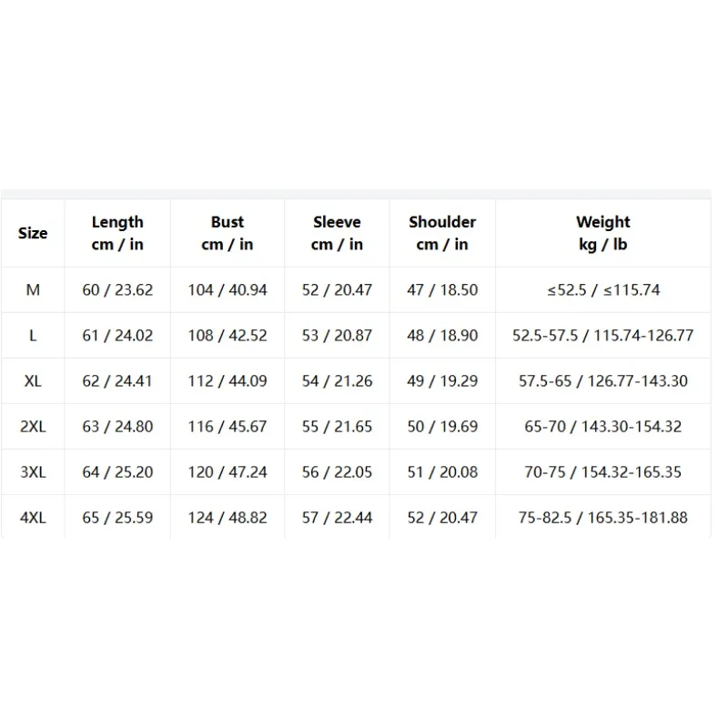Click the Sleeve cm / in header
The height and width of the screenshot is (728, 728).
click(337, 233)
